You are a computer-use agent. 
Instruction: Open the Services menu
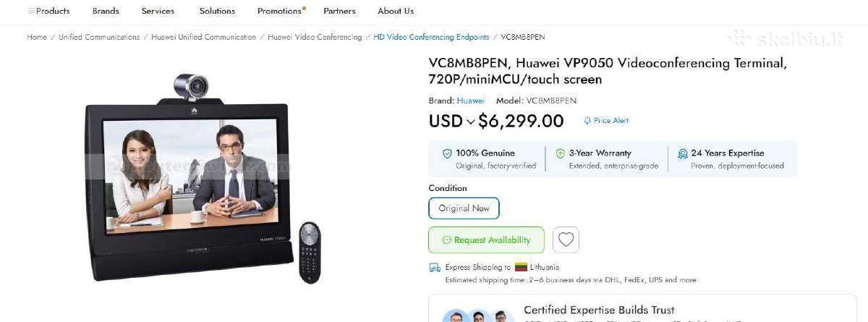click(x=158, y=11)
